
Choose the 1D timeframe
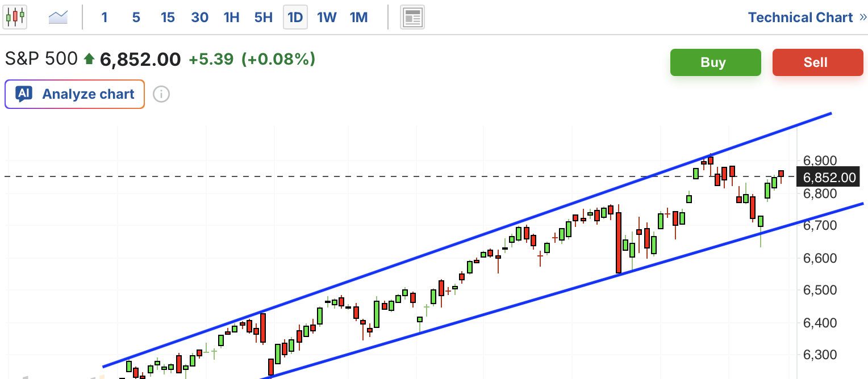[x=295, y=18]
